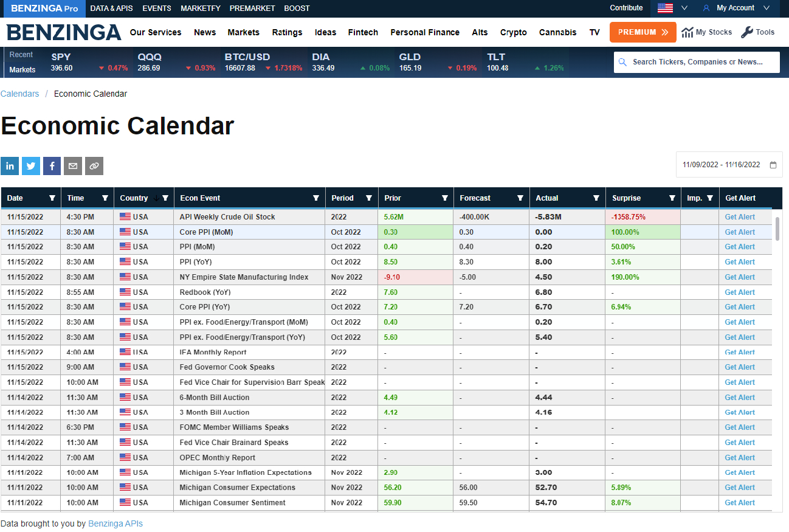The image size is (789, 532).
Task: Open filter on Imp. column
Action: click(710, 198)
